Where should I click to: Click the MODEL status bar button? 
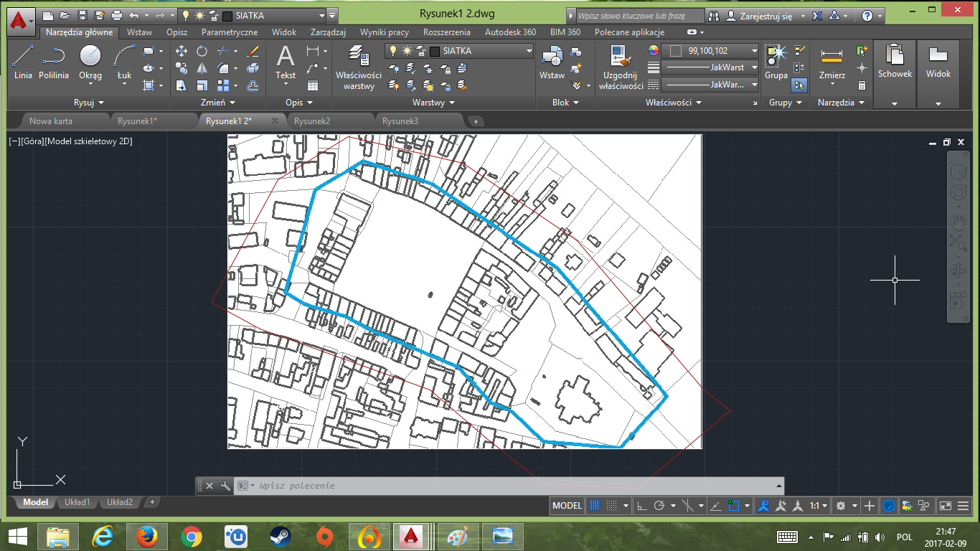pos(567,506)
